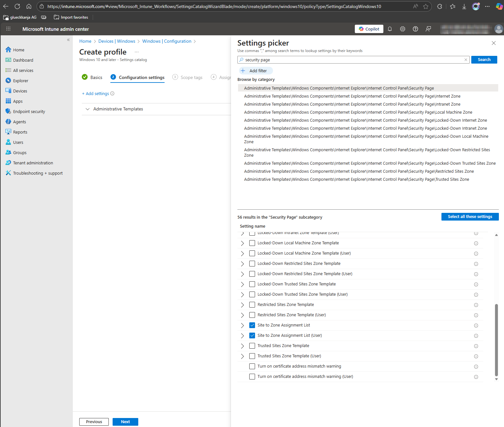This screenshot has width=504, height=427.
Task: Show info for Trusted Sites Zone Template
Action: [x=476, y=346]
